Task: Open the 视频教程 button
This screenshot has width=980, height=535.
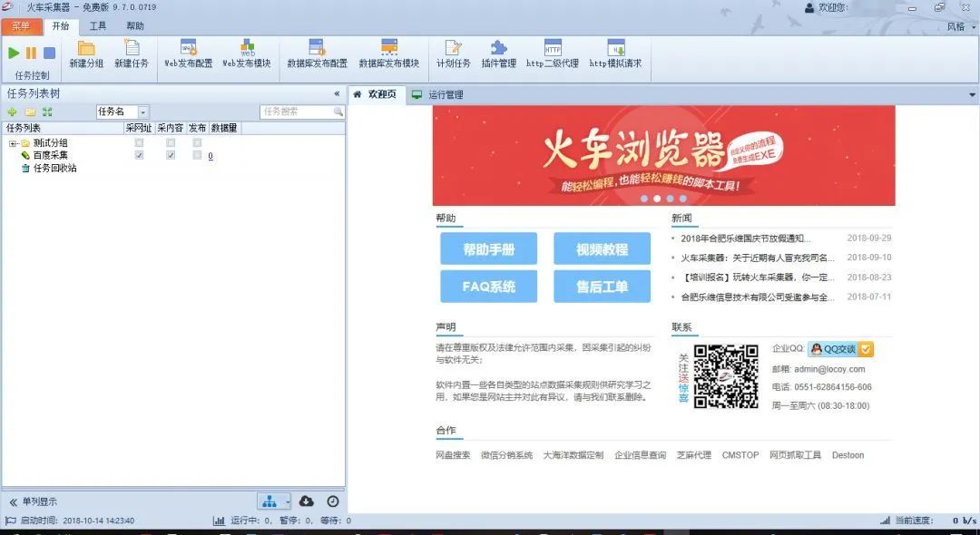Action: [x=602, y=249]
